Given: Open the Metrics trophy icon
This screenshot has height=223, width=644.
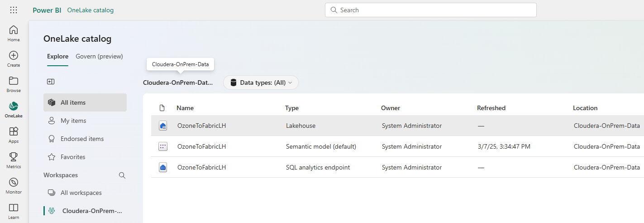Looking at the screenshot, I should point(14,160).
